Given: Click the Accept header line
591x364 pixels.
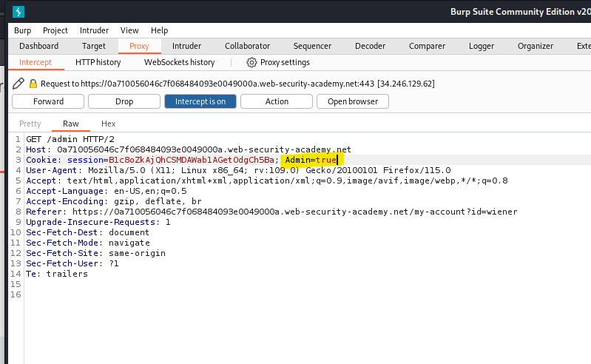Looking at the screenshot, I should pos(267,181).
